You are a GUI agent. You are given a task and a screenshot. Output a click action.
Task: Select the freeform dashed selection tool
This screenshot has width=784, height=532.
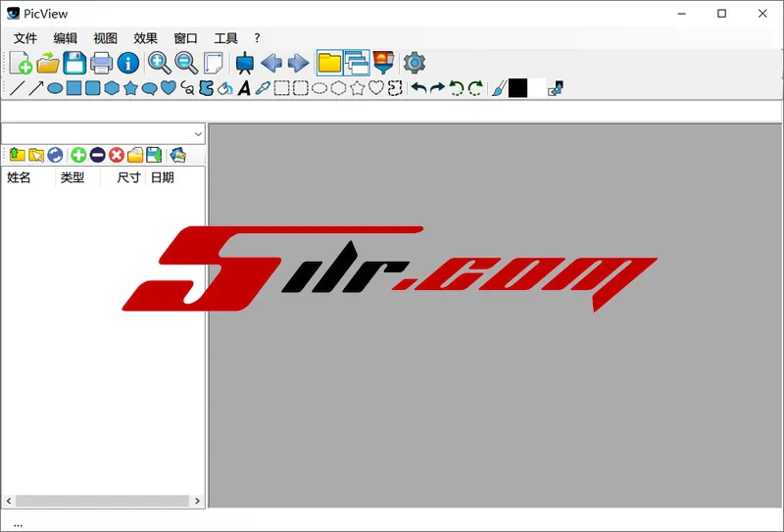395,88
